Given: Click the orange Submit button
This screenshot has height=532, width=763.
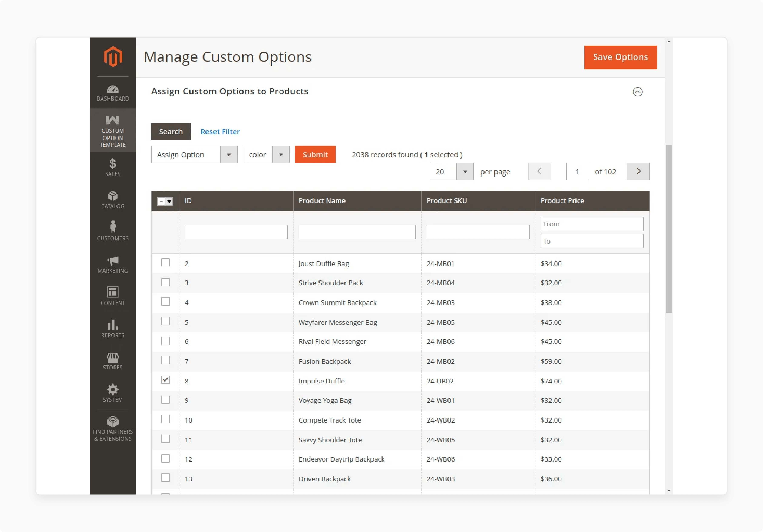Looking at the screenshot, I should (315, 154).
